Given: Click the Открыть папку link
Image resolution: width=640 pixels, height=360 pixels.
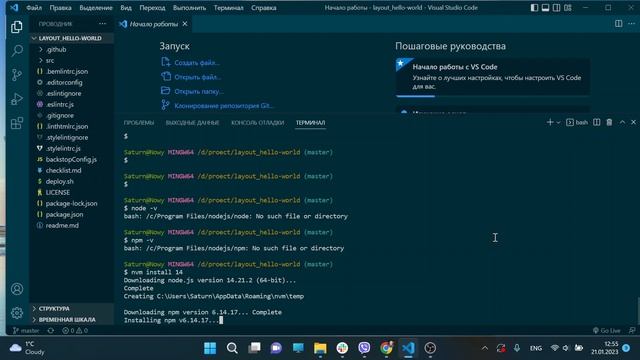Looking at the screenshot, I should click(x=199, y=91).
